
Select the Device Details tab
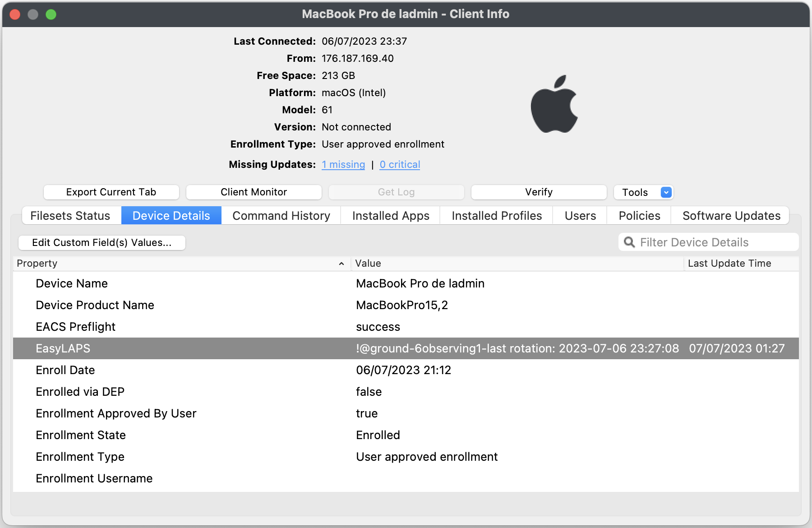(x=171, y=216)
